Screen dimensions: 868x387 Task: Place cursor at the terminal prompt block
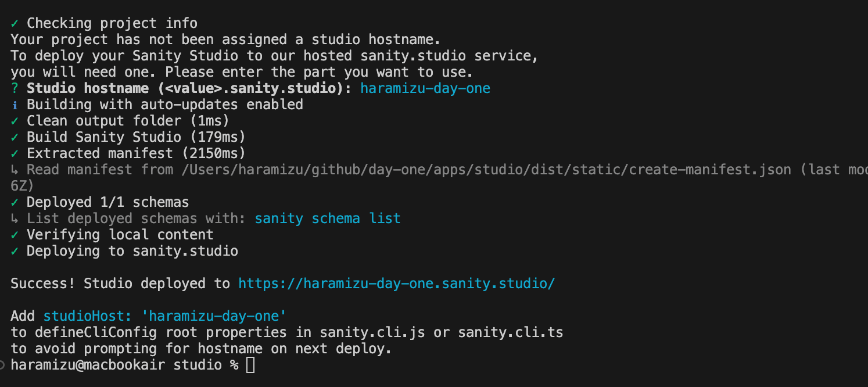pyautogui.click(x=250, y=365)
